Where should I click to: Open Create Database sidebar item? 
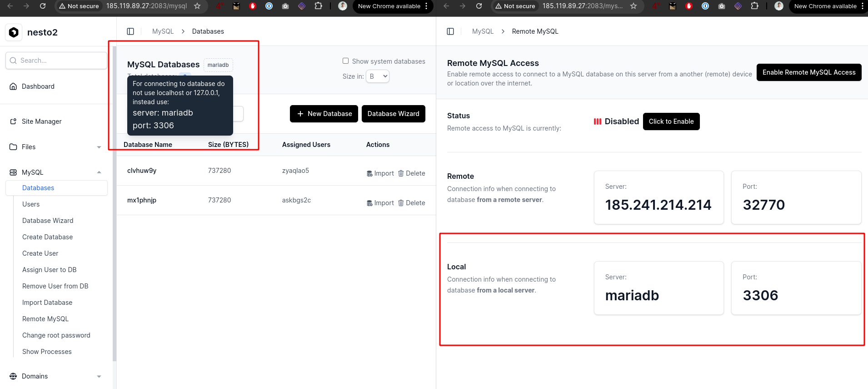click(48, 237)
